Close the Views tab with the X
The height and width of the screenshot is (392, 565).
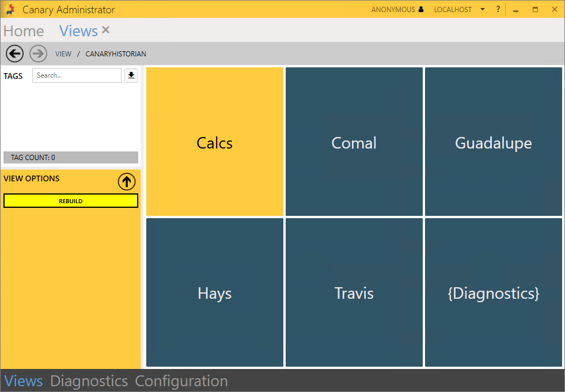(105, 30)
